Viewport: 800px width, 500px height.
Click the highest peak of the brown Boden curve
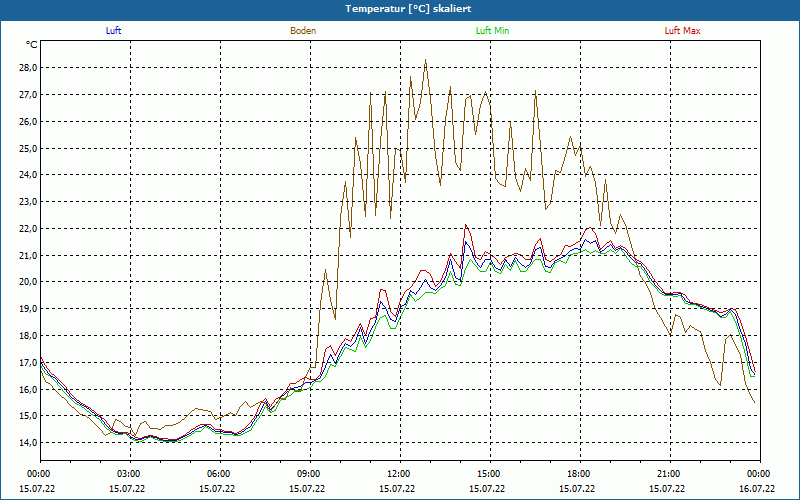(x=426, y=60)
